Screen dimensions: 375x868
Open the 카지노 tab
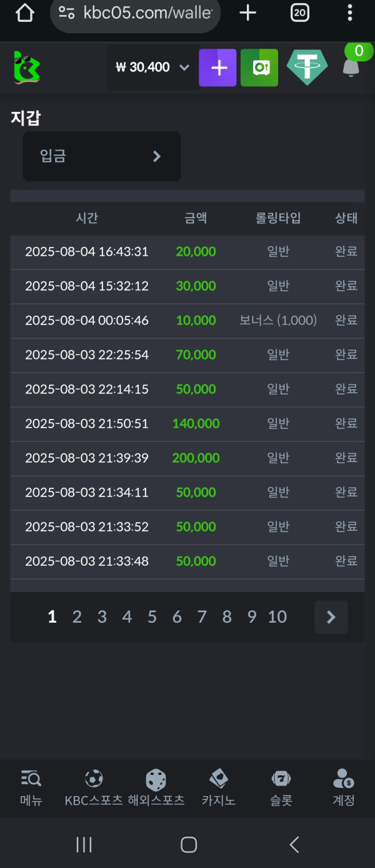219,788
